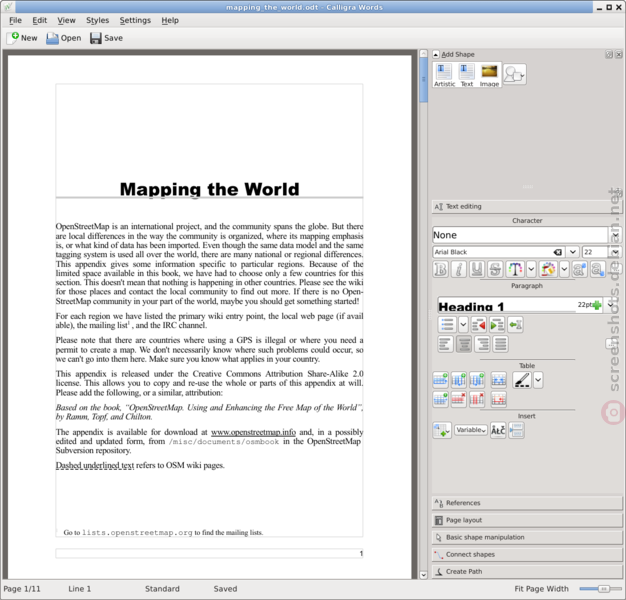Float the Add Shape docker panel
The image size is (626, 600).
coord(609,54)
